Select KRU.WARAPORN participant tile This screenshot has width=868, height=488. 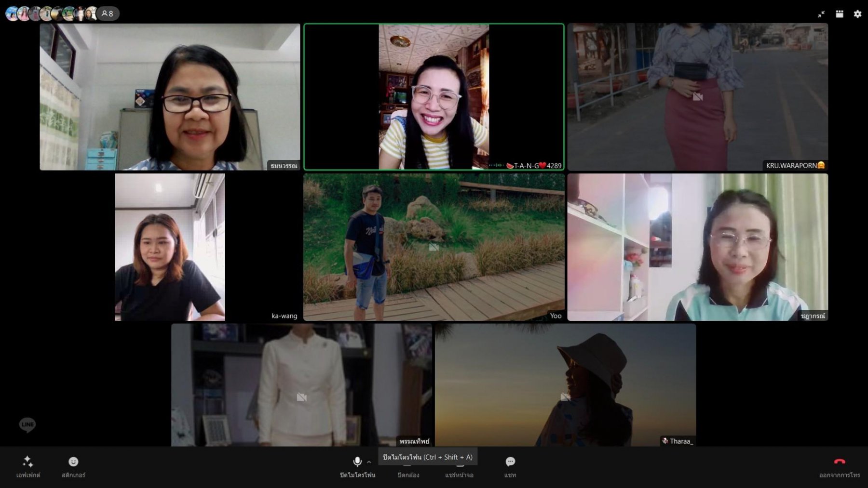point(698,97)
